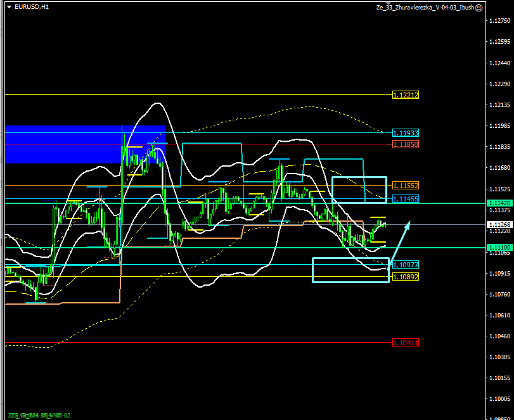
Task: Click the 1.10610 value on price axis
Action: [500, 315]
